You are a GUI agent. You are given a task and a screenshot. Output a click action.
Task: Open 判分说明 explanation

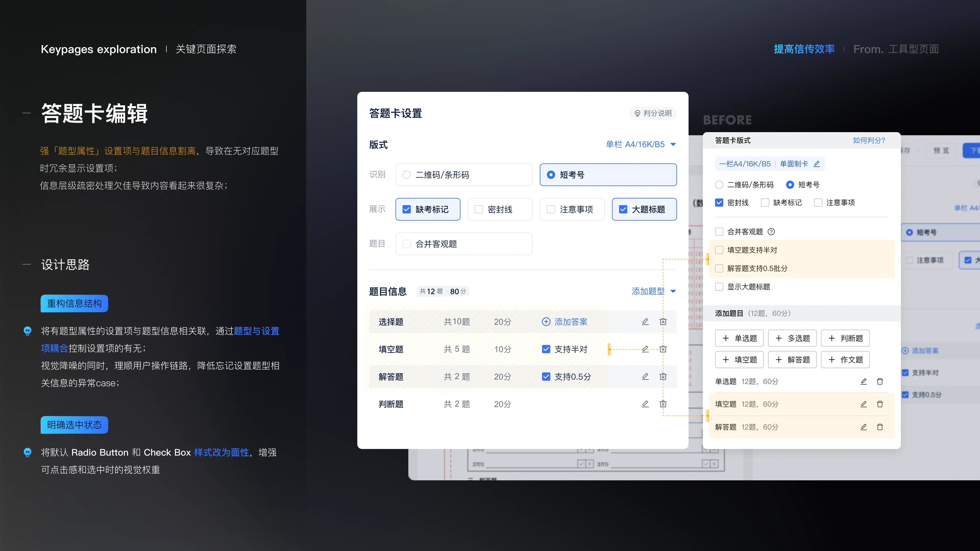click(653, 113)
